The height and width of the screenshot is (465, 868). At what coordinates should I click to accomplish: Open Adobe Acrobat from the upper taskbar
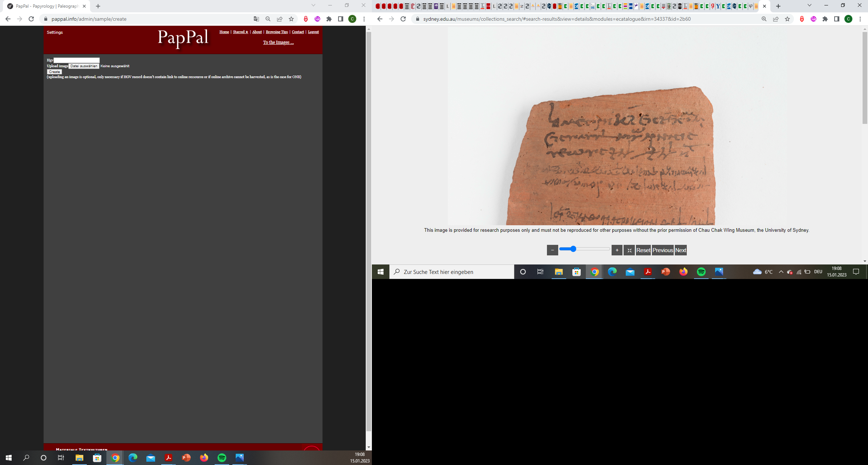648,272
